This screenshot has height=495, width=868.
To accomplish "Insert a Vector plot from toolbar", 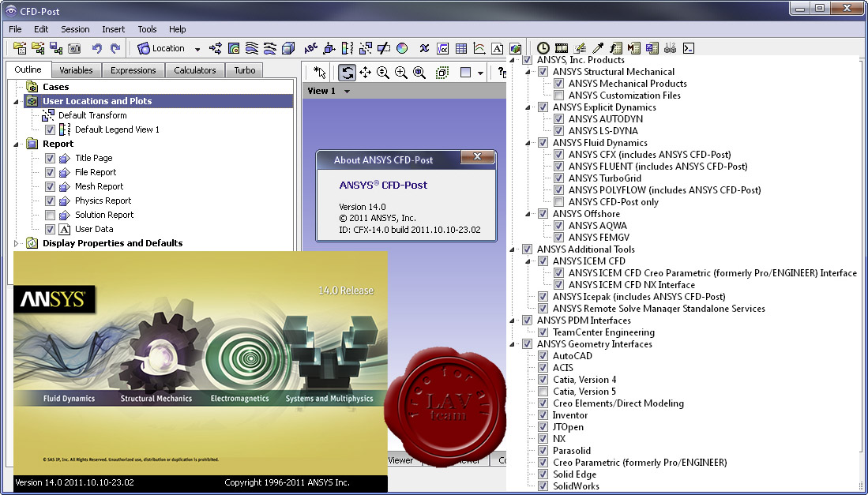I will coord(216,48).
